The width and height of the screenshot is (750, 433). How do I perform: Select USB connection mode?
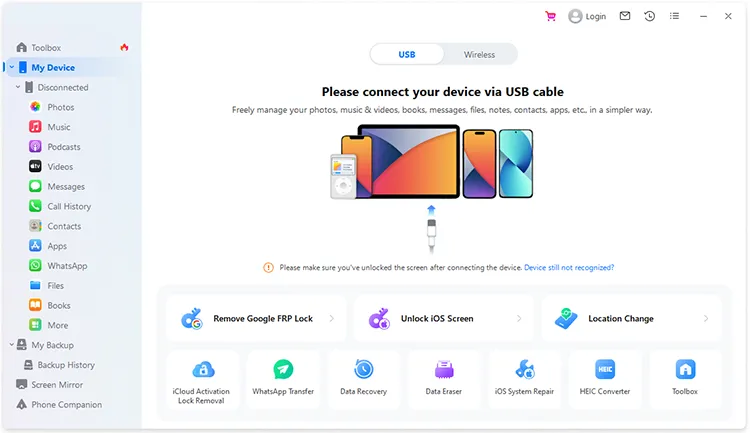click(407, 55)
